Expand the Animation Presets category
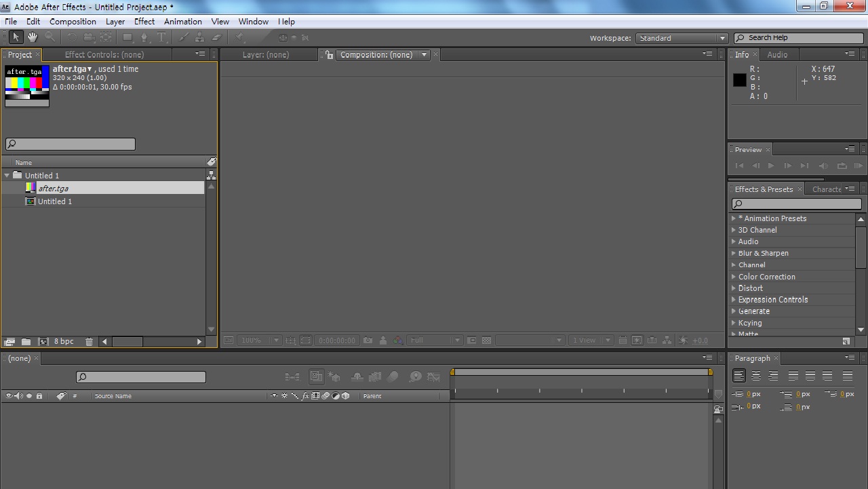 tap(734, 218)
